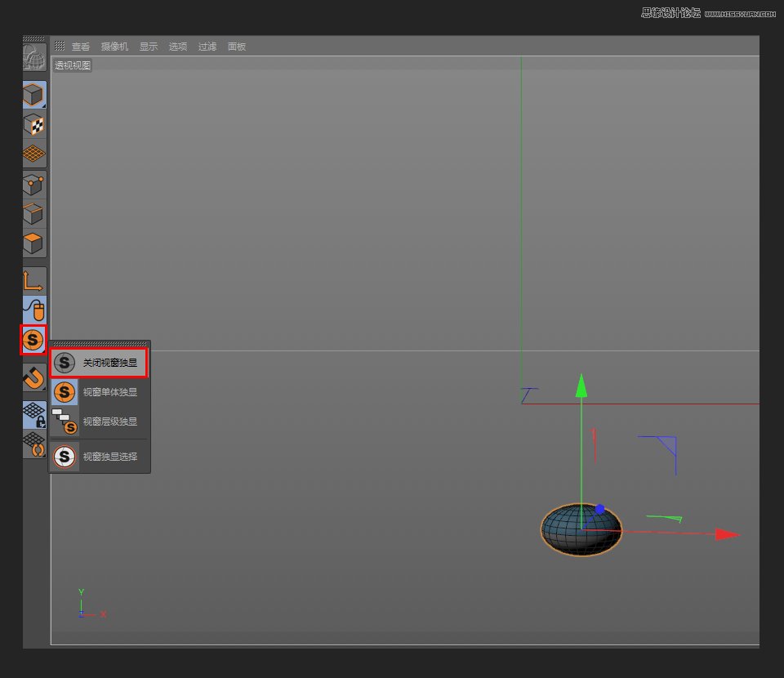Viewport: 784px width, 678px height.
Task: Open the Planar Workplane icon flyout
Action: click(x=34, y=445)
